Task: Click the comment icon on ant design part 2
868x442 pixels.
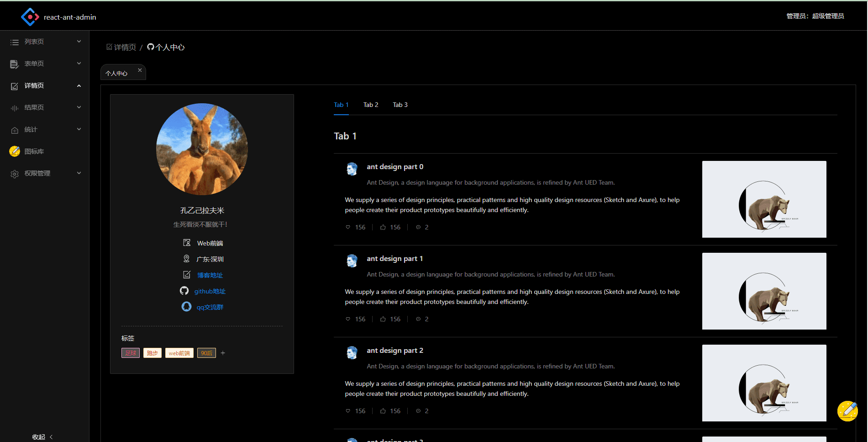Action: 418,411
